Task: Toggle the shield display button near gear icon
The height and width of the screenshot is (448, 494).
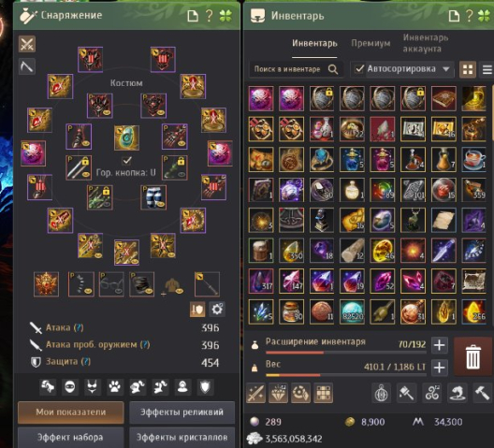Action: tap(197, 310)
